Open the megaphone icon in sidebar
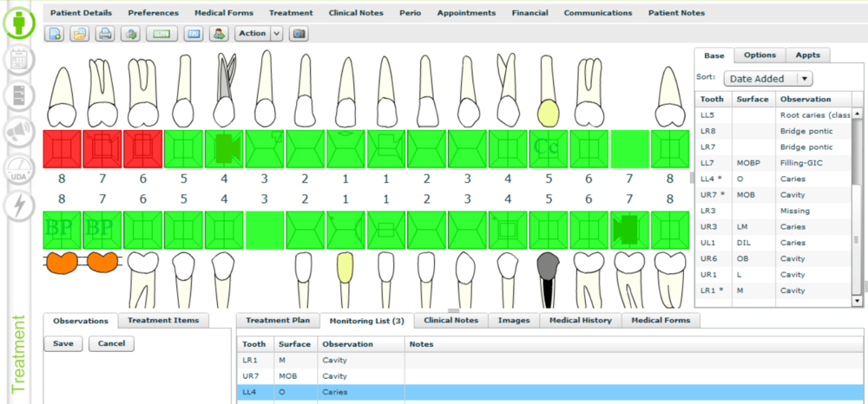The height and width of the screenshot is (404, 868). [18, 131]
